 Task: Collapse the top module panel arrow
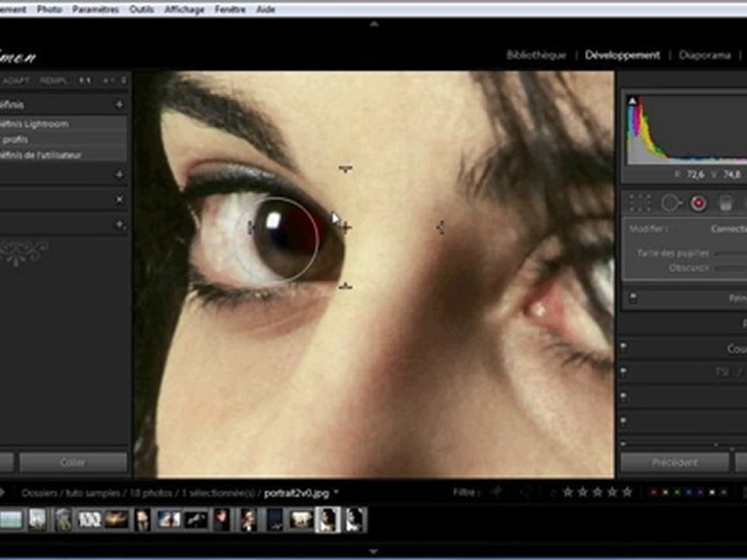tap(374, 24)
